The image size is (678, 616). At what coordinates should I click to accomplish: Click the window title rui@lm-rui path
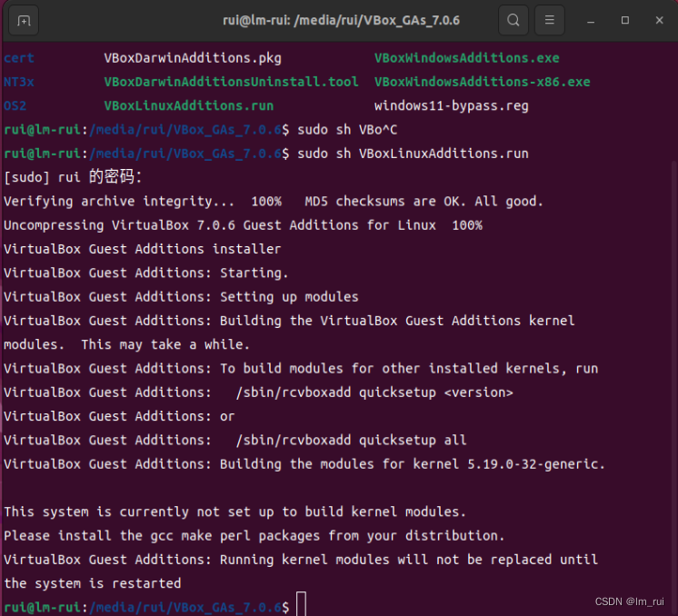point(341,20)
